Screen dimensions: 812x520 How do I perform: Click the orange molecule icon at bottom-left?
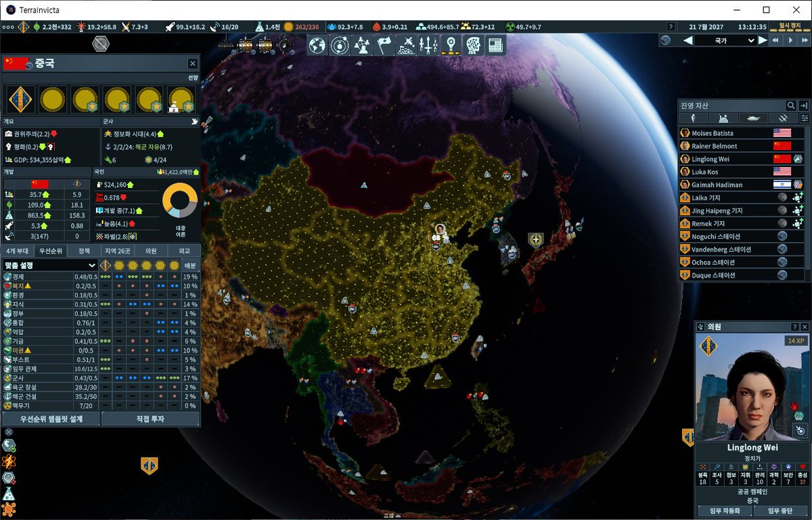[9, 509]
